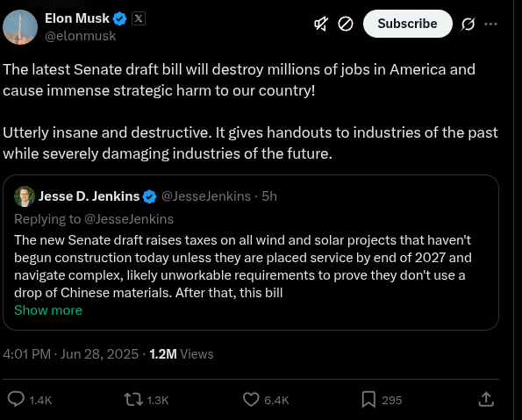This screenshot has height=420, width=522.
Task: Open the Grok icon next to Subscribe
Action: point(468,24)
